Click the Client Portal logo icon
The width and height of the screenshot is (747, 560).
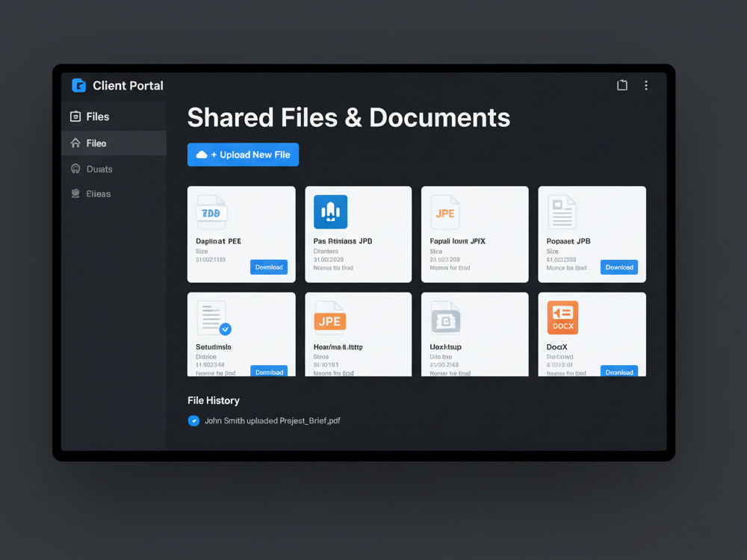(x=78, y=85)
